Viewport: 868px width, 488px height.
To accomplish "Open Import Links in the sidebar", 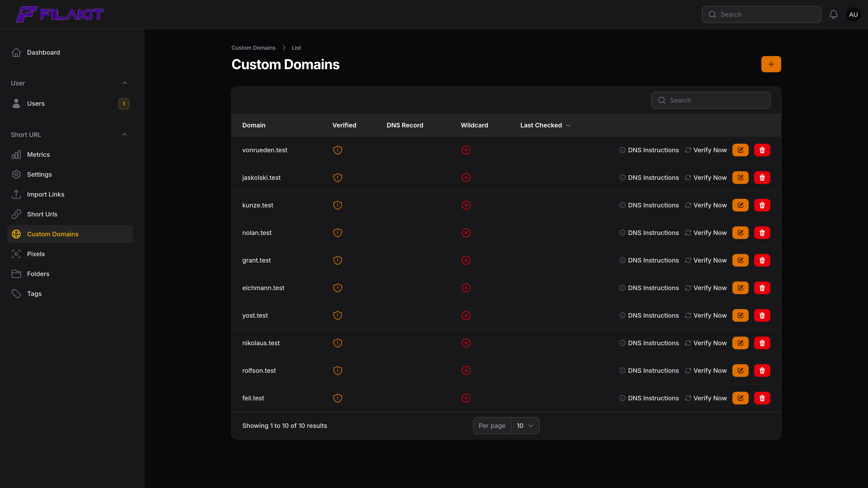I will coord(70,194).
